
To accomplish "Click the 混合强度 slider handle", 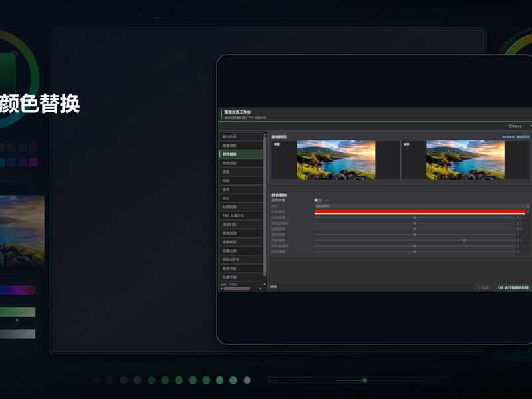I will [x=414, y=235].
